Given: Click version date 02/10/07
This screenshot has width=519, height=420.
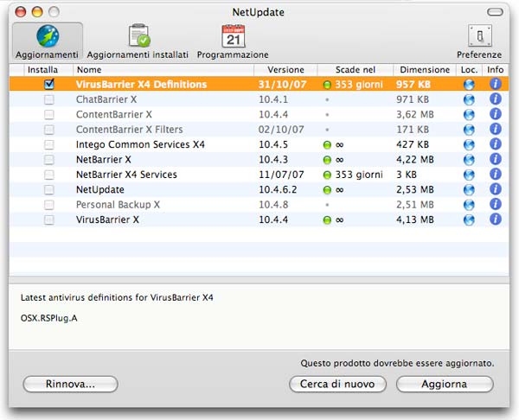Looking at the screenshot, I should [x=281, y=130].
